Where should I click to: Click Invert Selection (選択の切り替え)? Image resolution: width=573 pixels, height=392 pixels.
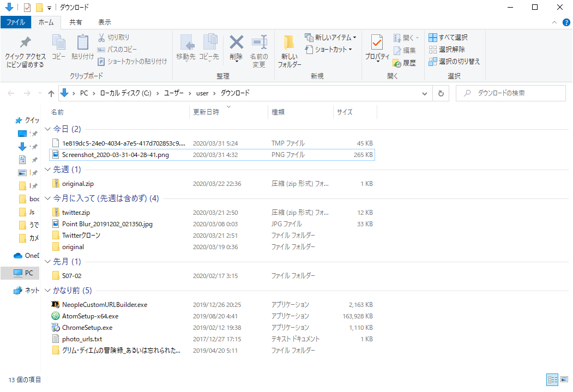pyautogui.click(x=454, y=62)
